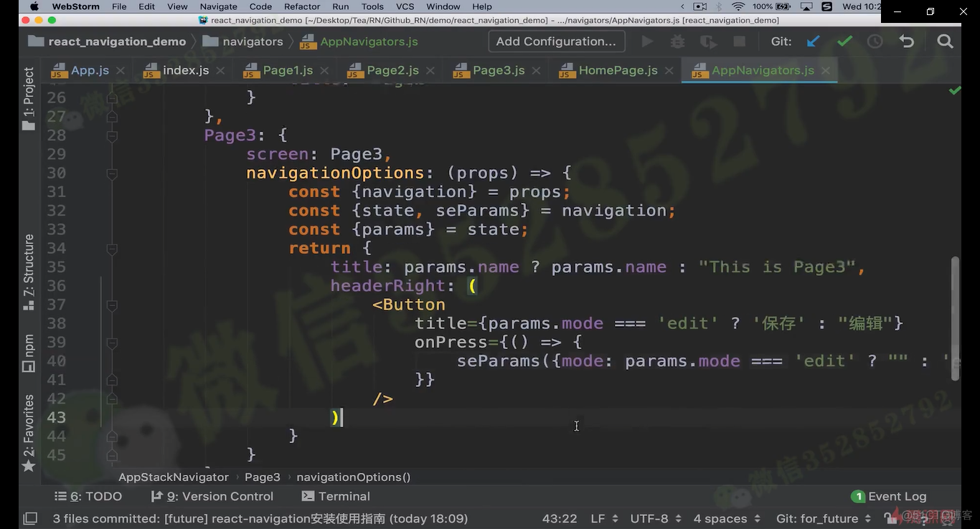The image size is (980, 529).
Task: Open the Apple menu
Action: [x=34, y=6]
